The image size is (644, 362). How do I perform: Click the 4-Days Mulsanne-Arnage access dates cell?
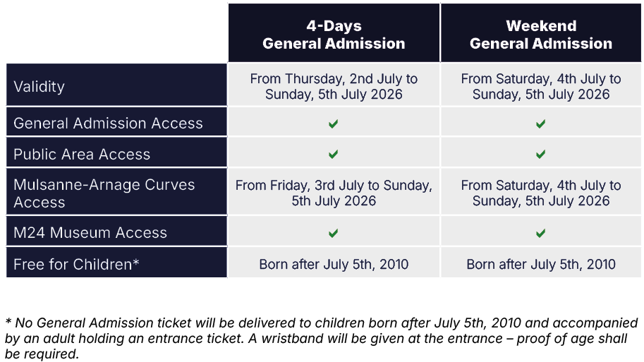click(334, 193)
